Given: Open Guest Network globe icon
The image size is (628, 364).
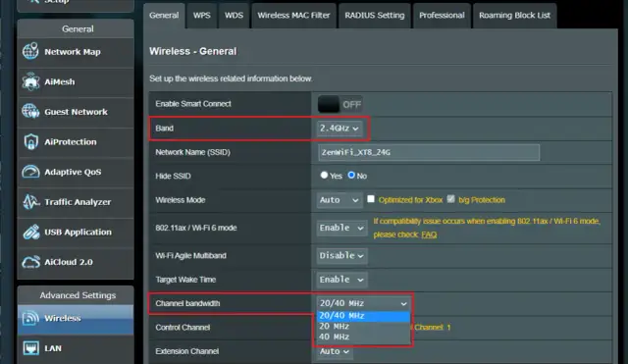Looking at the screenshot, I should pyautogui.click(x=30, y=111).
